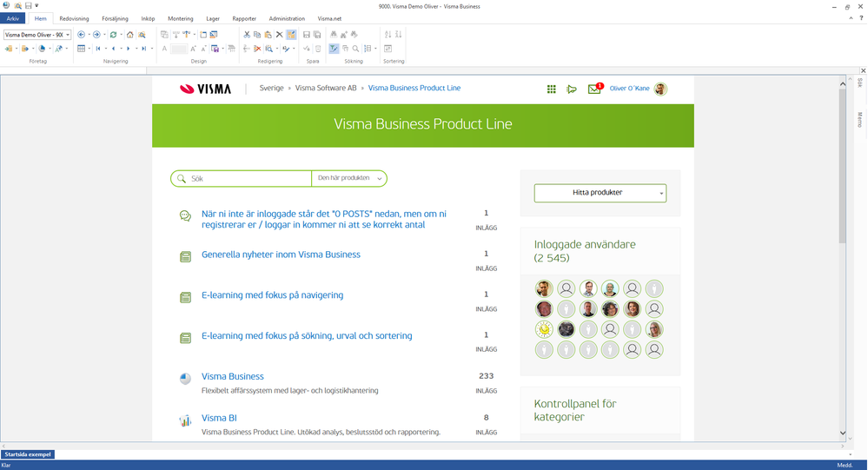Switch to the Lager tab
This screenshot has width=868, height=470.
point(213,18)
